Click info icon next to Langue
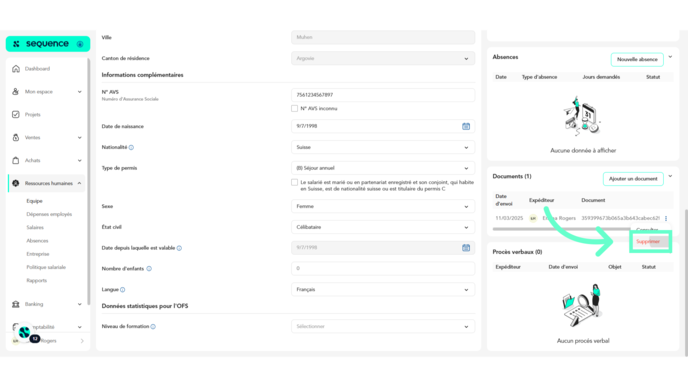Viewport: 688px width, 387px height. (123, 290)
